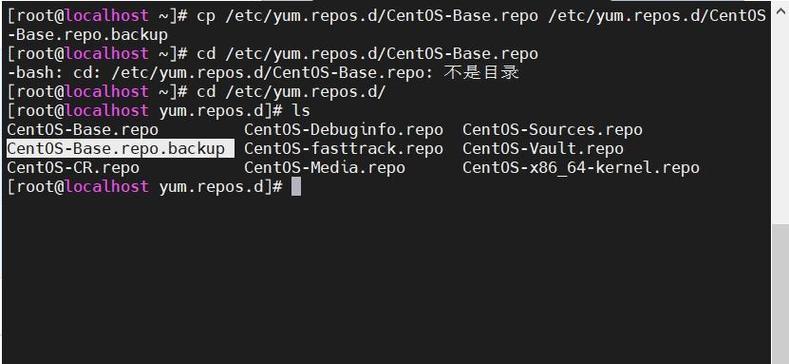Click the cd /etc/yum.repos.d/ command without a file name
The height and width of the screenshot is (364, 789).
[x=291, y=92]
